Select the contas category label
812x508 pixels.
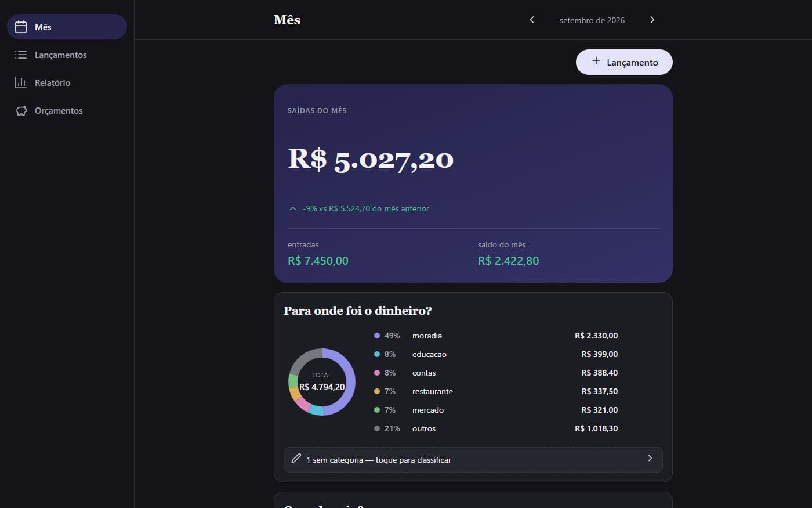(x=424, y=373)
